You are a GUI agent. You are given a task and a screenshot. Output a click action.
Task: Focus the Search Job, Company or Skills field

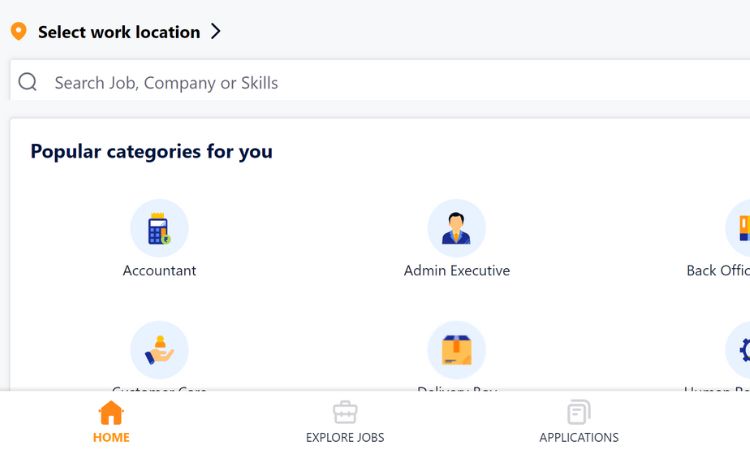[380, 80]
